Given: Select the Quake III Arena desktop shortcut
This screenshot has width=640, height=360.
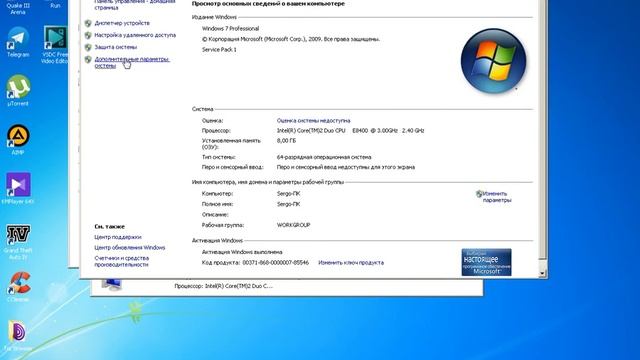Looking at the screenshot, I should pos(18,7).
